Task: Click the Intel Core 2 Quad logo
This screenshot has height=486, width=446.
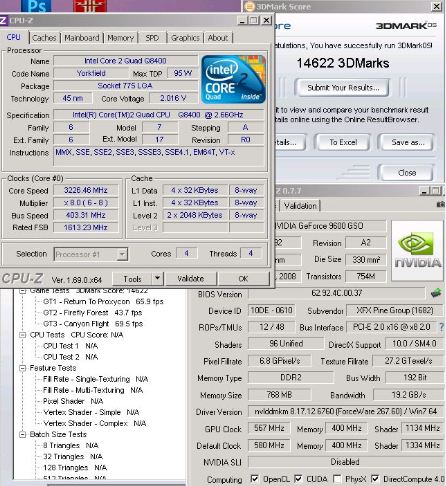Action: pos(233,79)
